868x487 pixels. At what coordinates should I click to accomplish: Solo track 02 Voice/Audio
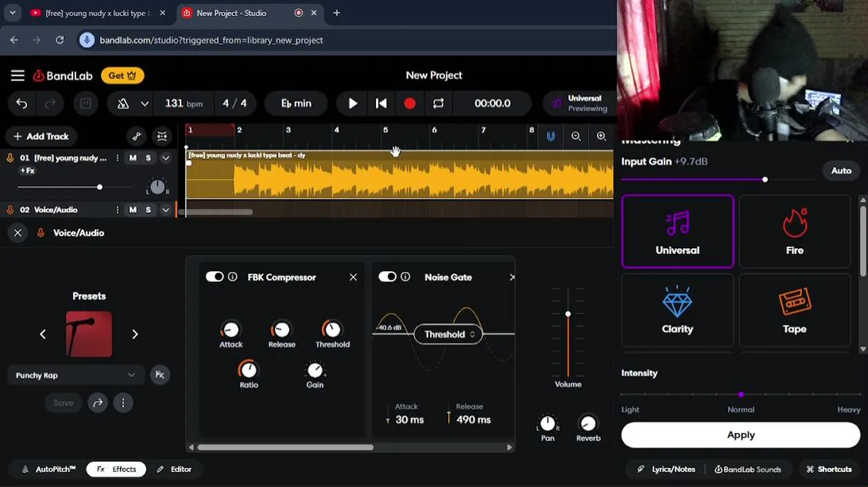click(x=148, y=210)
